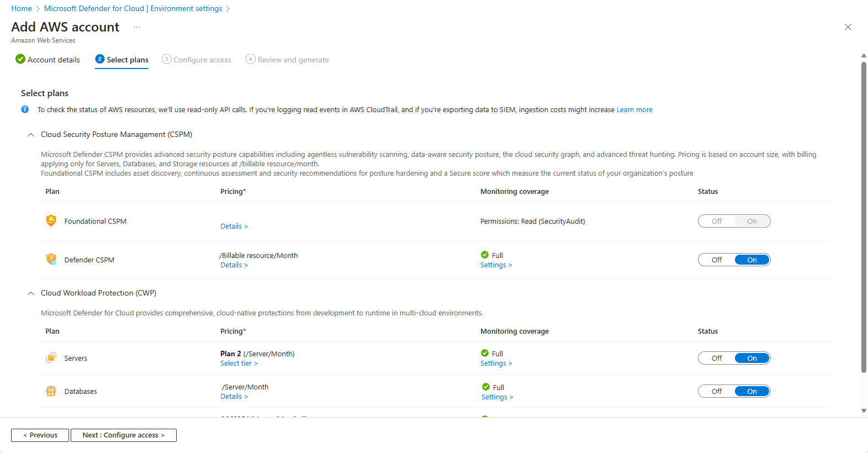868x453 pixels.
Task: Click the Previous button
Action: (x=40, y=435)
